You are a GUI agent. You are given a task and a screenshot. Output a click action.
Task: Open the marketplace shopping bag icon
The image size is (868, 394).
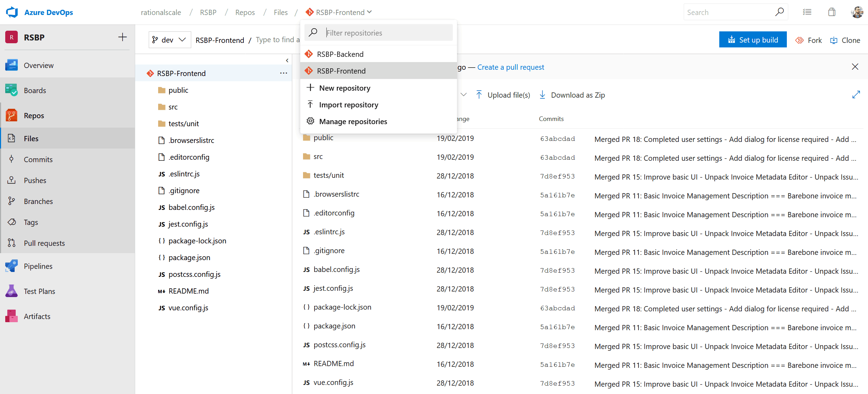[x=832, y=12]
